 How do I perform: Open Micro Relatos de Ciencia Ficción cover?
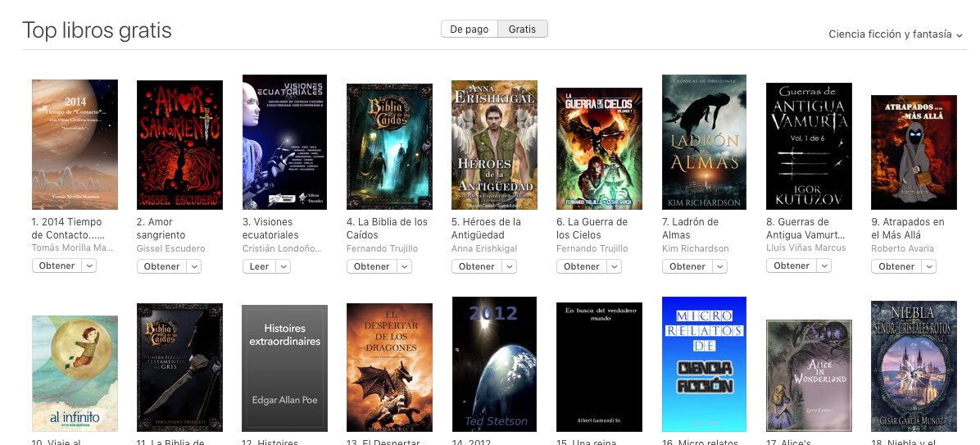click(x=705, y=365)
